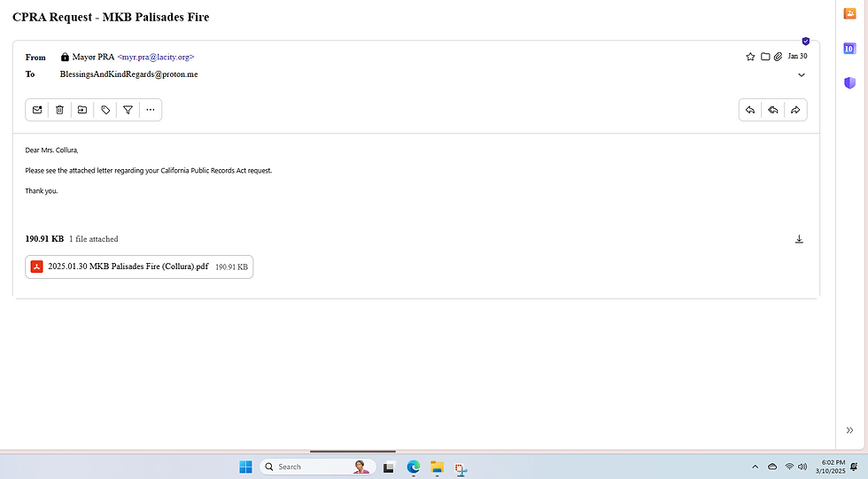Click the OneDrive cloud tray icon

point(772,467)
